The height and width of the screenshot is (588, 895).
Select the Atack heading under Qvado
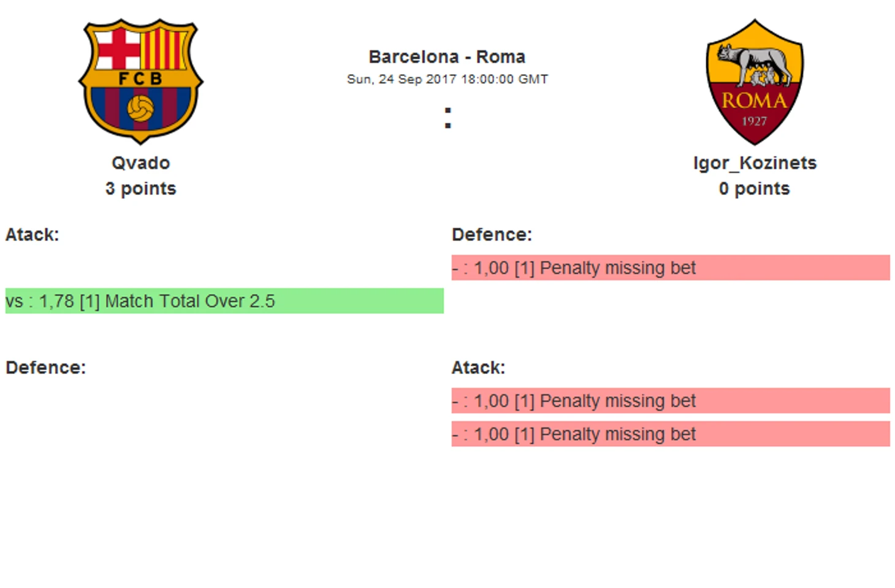[x=32, y=235]
